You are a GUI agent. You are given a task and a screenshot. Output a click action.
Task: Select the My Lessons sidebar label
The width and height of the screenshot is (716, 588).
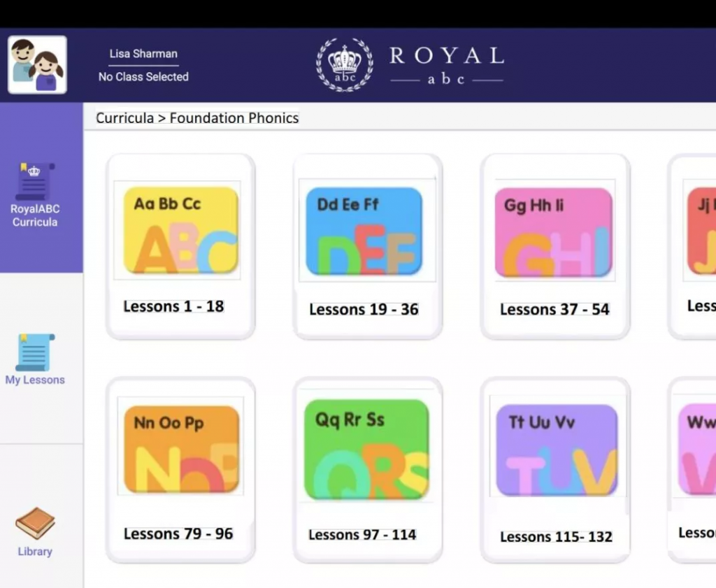(x=35, y=380)
